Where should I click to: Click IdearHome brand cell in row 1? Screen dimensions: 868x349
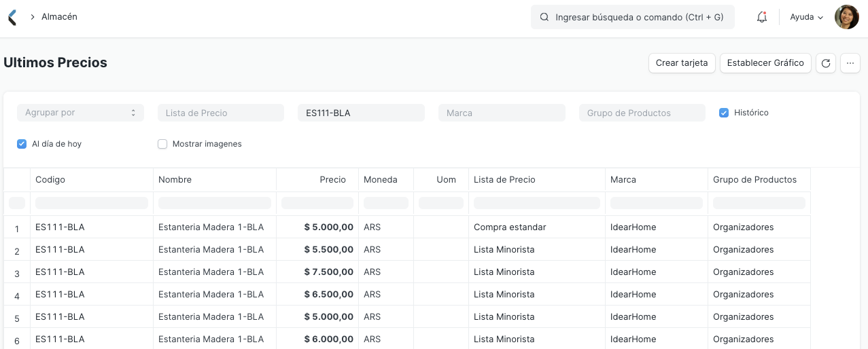coord(657,227)
